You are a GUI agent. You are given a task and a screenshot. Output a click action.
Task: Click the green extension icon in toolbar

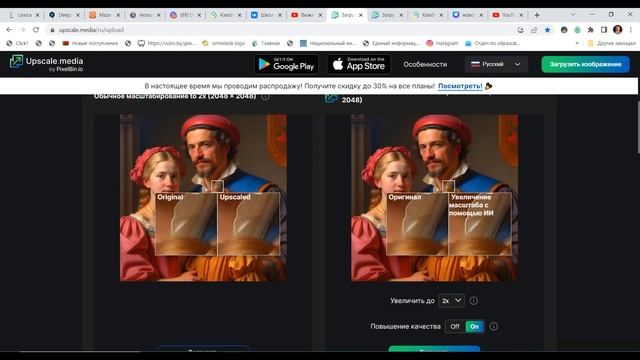pyautogui.click(x=577, y=30)
